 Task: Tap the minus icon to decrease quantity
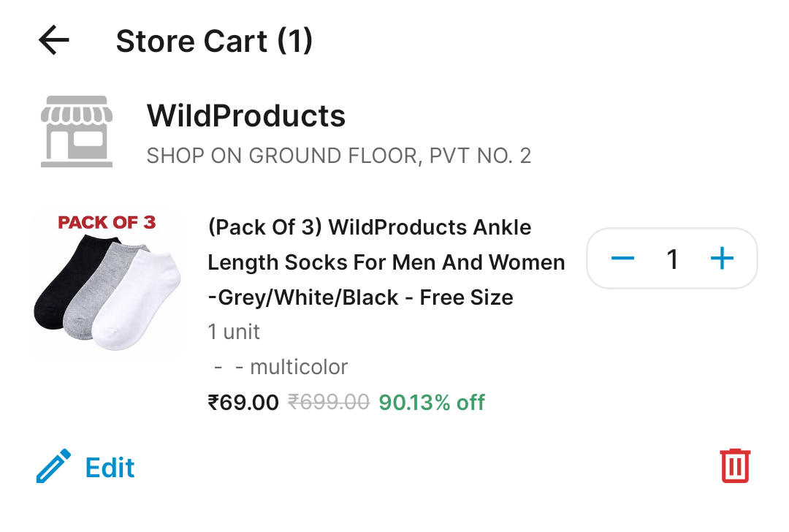coord(622,258)
